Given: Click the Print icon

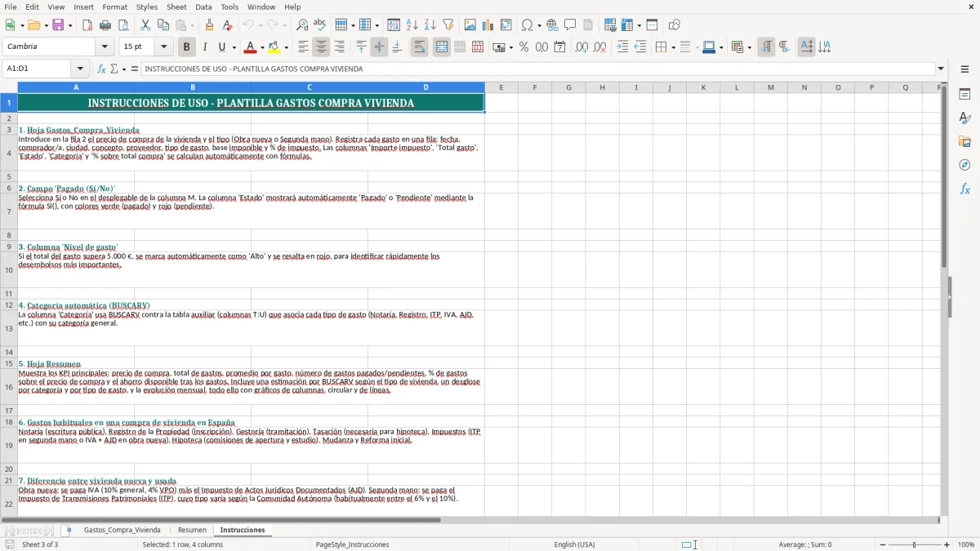Looking at the screenshot, I should point(105,25).
